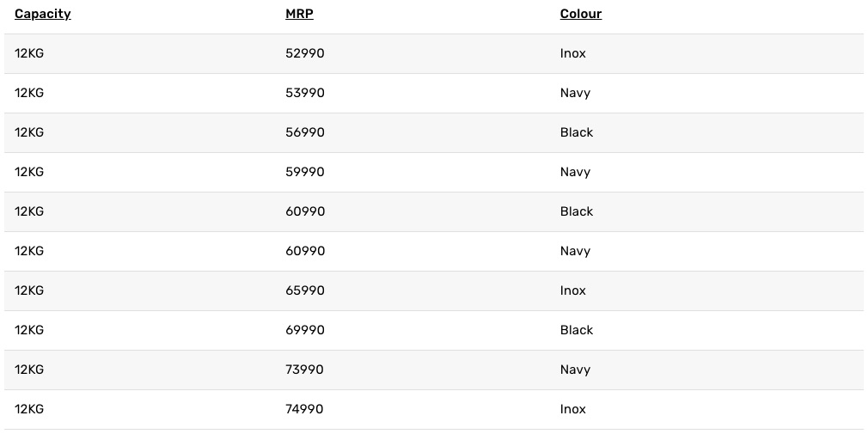Click the Colour column header
This screenshot has width=868, height=434.
(581, 14)
